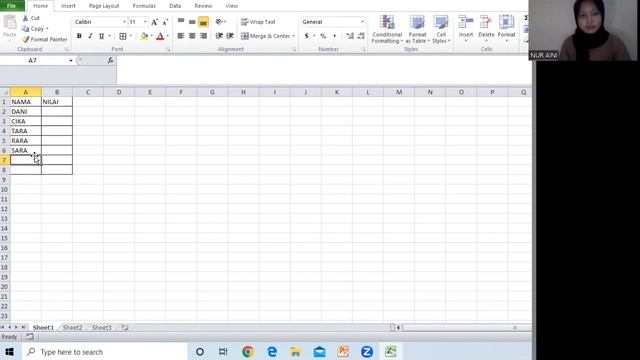The width and height of the screenshot is (640, 360).
Task: Align text right
Action: click(203, 36)
